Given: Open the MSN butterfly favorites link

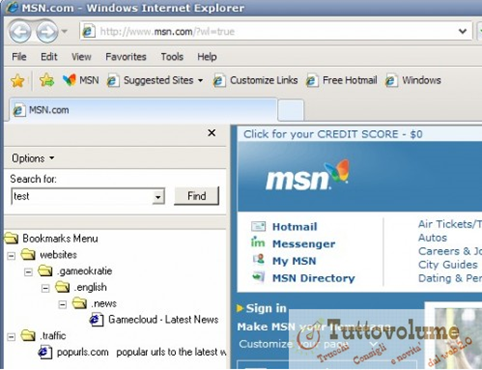Looking at the screenshot, I should [81, 80].
